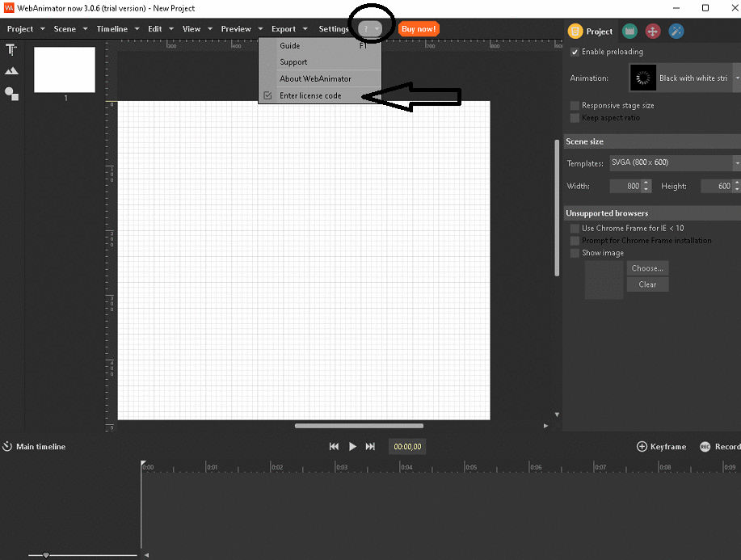The height and width of the screenshot is (560, 741).
Task: Open the green Scene clapperboard tab
Action: tap(629, 32)
